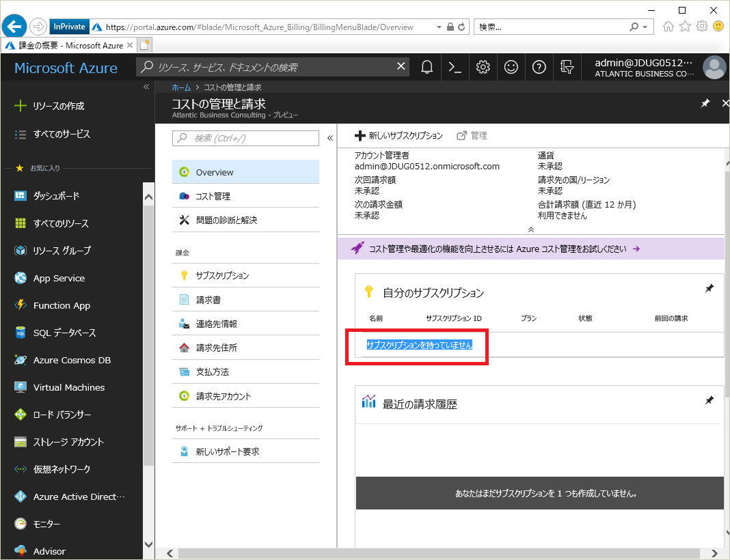Open Azure help question mark
The image size is (730, 560).
[x=539, y=68]
